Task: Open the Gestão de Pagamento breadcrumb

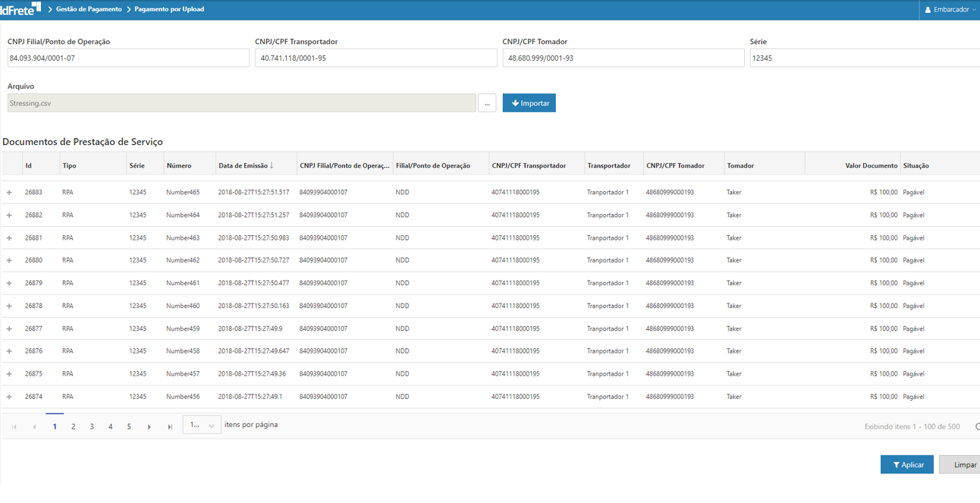Action: click(89, 10)
